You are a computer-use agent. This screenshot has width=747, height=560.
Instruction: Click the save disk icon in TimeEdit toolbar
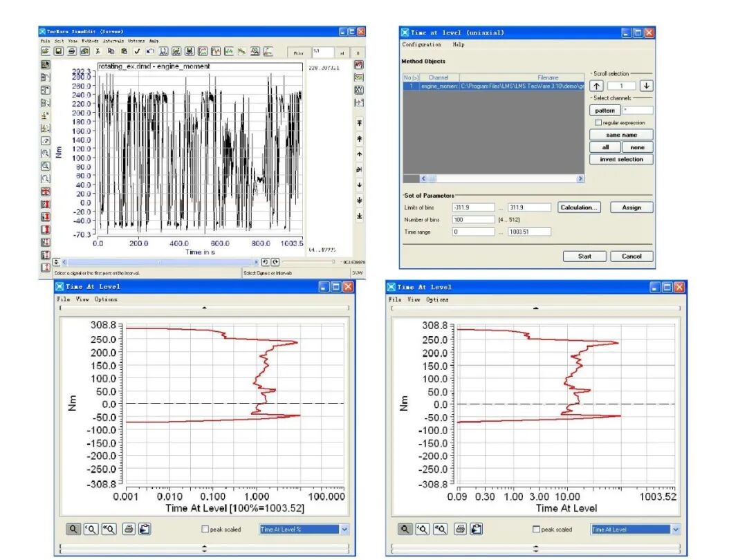click(x=58, y=51)
